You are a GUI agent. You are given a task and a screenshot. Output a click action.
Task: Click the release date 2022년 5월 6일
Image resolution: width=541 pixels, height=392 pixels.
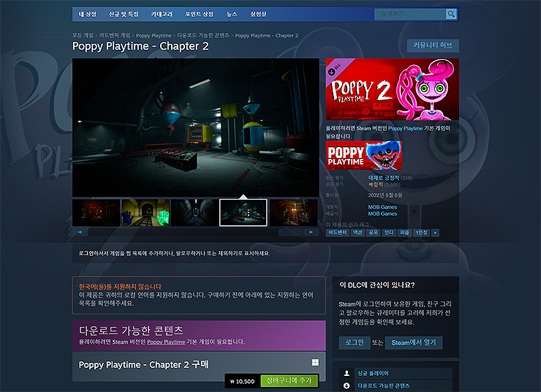click(385, 195)
